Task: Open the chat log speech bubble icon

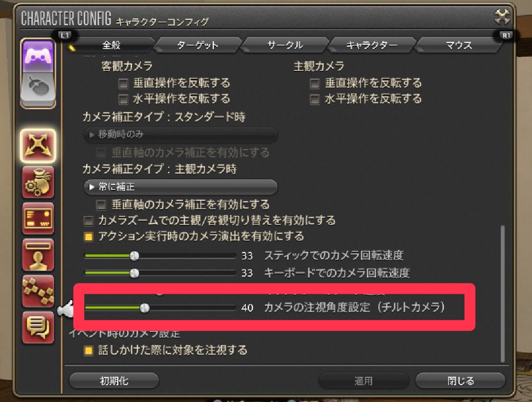Action: [x=38, y=327]
